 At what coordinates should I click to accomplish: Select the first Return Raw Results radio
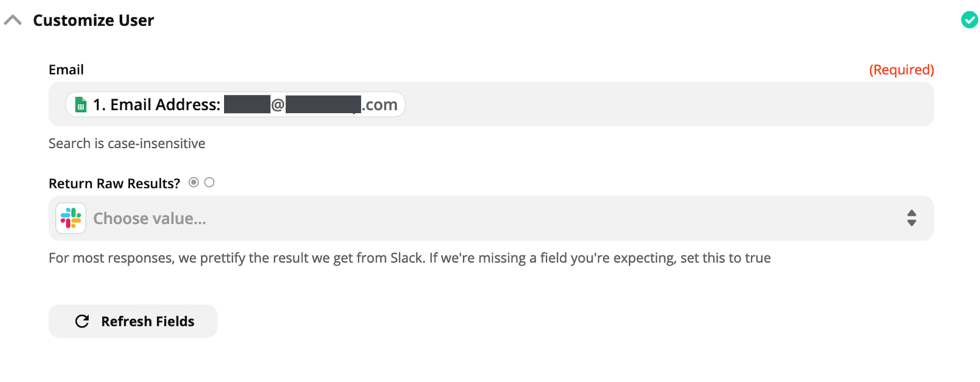(x=193, y=183)
